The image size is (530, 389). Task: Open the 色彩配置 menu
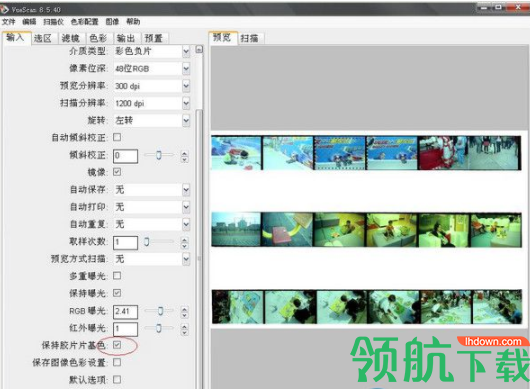click(x=84, y=22)
